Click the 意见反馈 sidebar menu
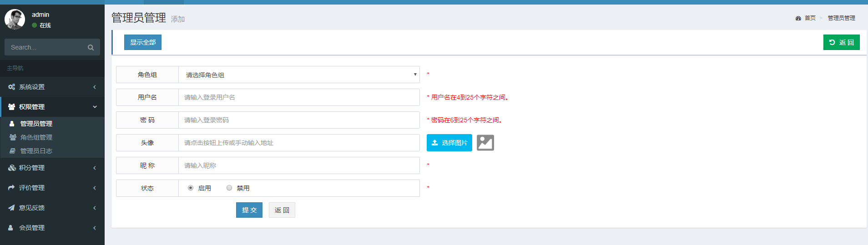This screenshot has height=245, width=868. [x=52, y=208]
